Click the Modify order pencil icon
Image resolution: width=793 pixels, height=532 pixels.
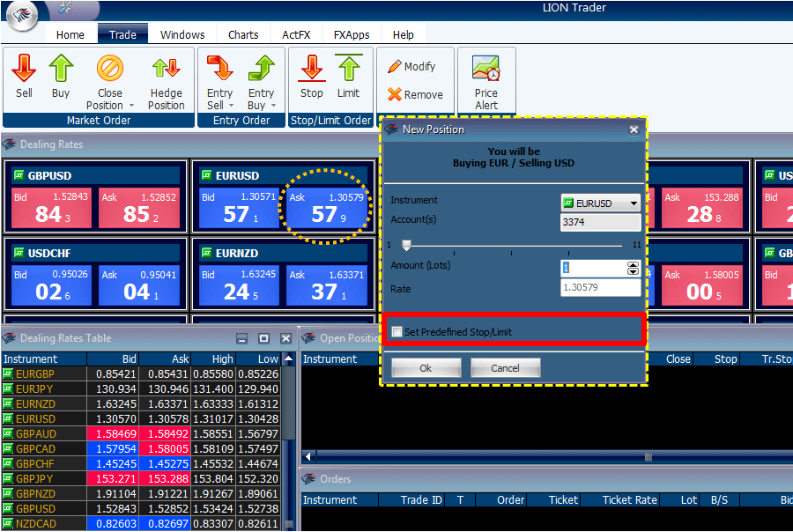(x=395, y=67)
